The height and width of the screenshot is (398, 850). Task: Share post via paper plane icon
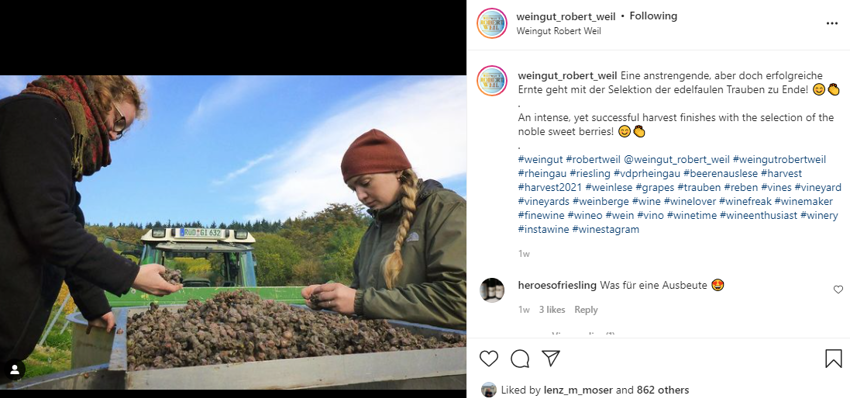(551, 358)
